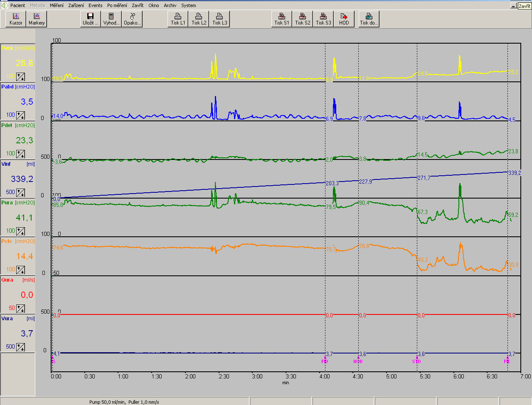Adjust the Pves channel scale button
The height and width of the screenshot is (405, 532).
pyautogui.click(x=20, y=76)
